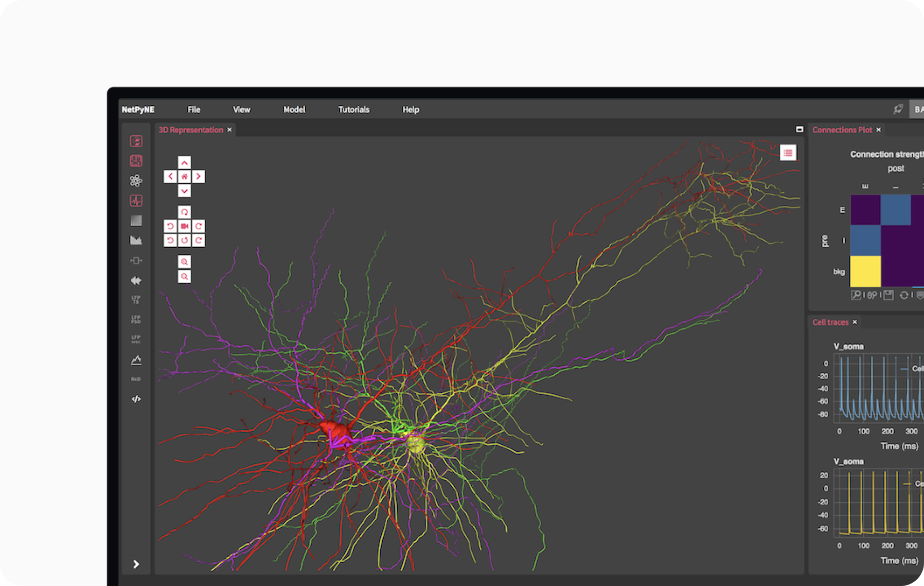Open the View menu

[242, 110]
